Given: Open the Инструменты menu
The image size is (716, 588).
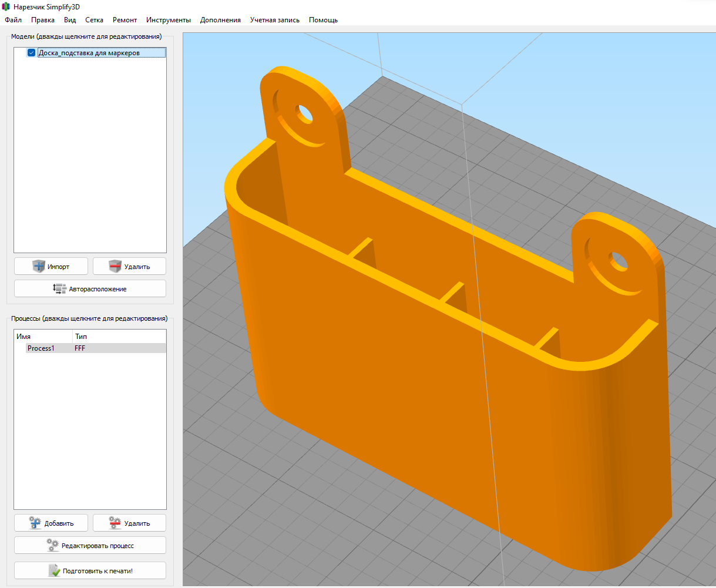Looking at the screenshot, I should pyautogui.click(x=169, y=20).
